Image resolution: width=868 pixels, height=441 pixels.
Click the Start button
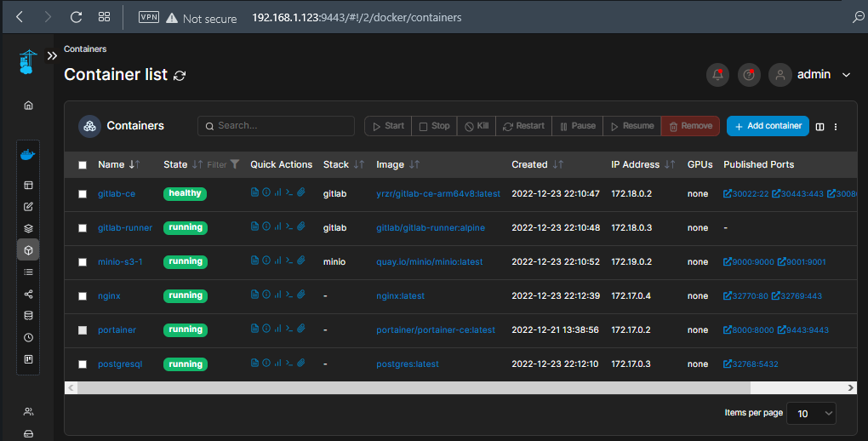(x=388, y=126)
